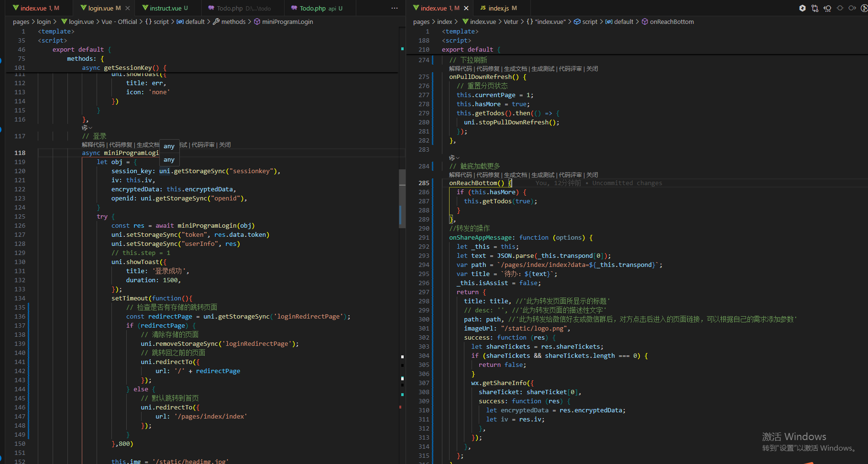This screenshot has height=464, width=868.
Task: Click right 'index.vue' file breadcrumb
Action: (x=479, y=22)
